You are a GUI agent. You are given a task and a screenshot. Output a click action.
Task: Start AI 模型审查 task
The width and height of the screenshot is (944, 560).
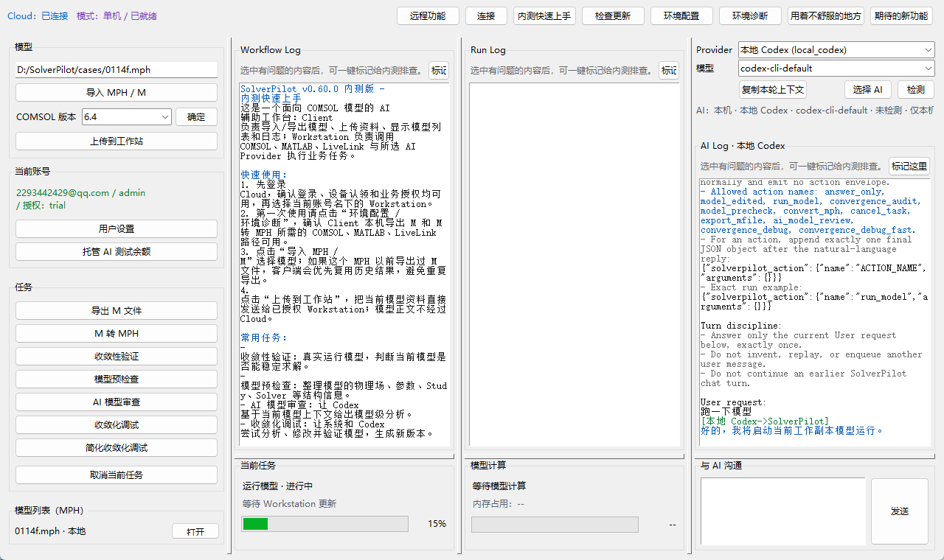117,402
